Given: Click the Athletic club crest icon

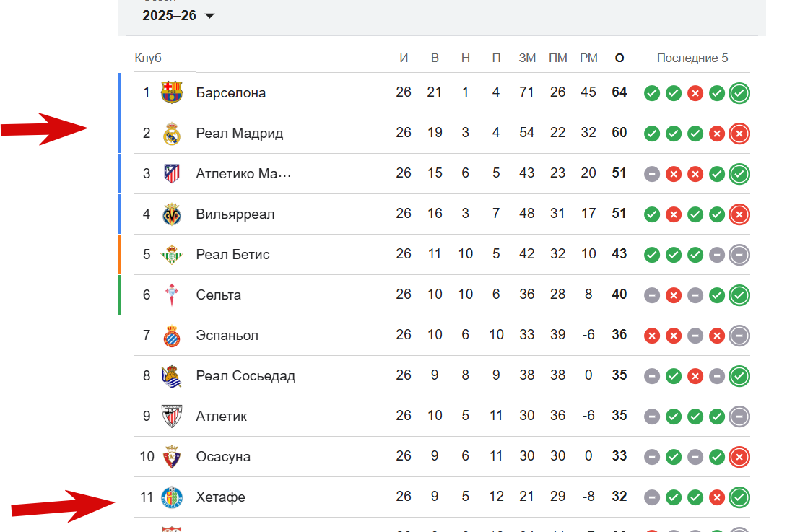Looking at the screenshot, I should [x=172, y=417].
